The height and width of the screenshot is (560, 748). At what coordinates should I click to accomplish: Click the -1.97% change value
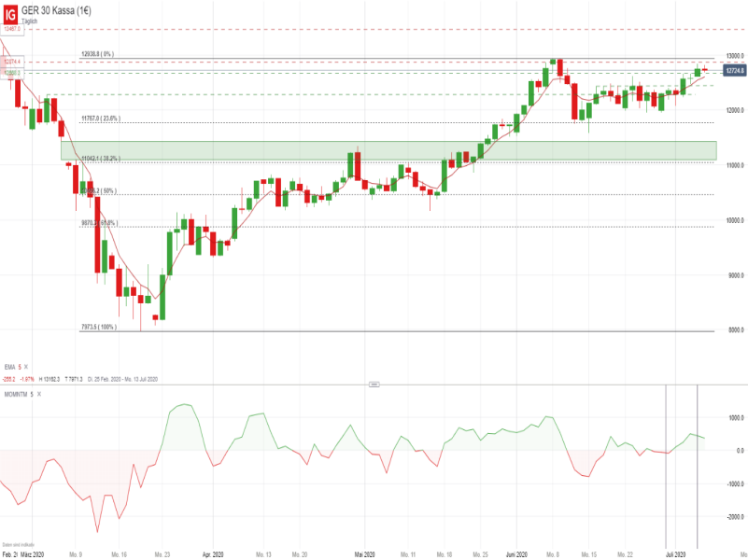click(x=27, y=379)
